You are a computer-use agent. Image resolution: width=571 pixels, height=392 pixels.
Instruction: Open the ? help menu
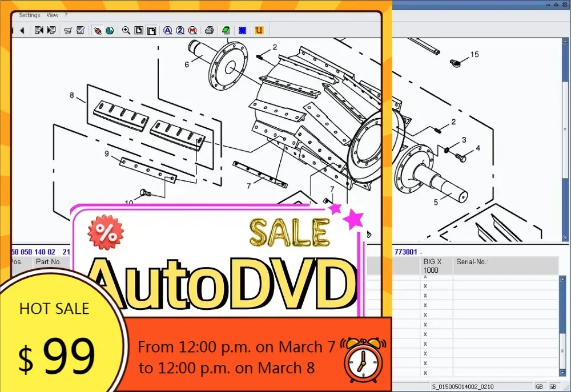coord(66,15)
